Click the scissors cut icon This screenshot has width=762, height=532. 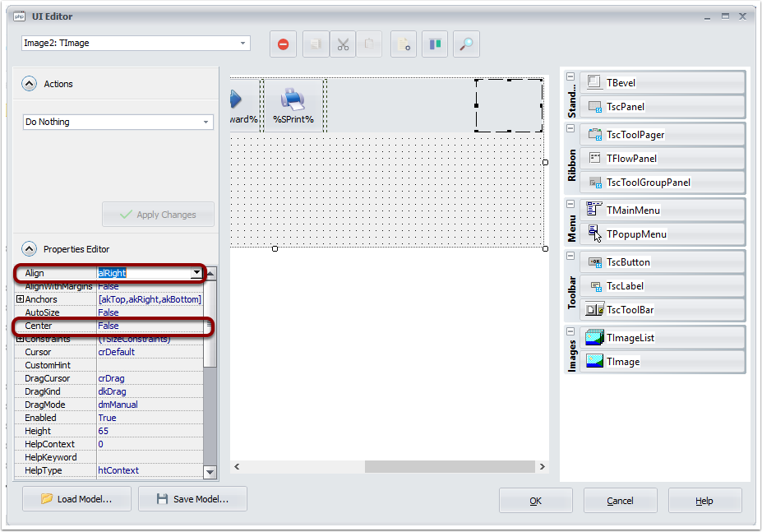pos(343,44)
